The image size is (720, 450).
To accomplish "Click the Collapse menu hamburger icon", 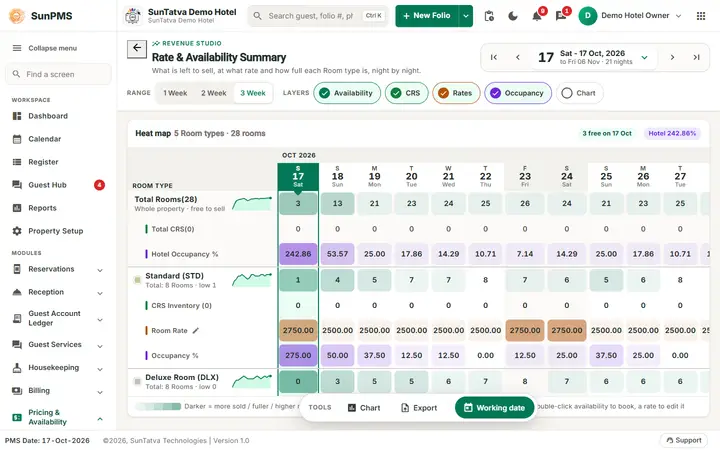I will (17, 48).
